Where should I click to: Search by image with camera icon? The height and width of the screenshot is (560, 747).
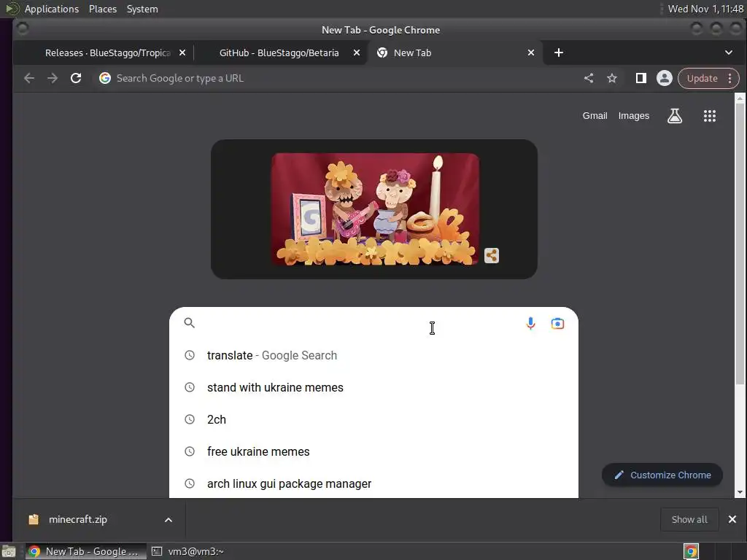[557, 323]
